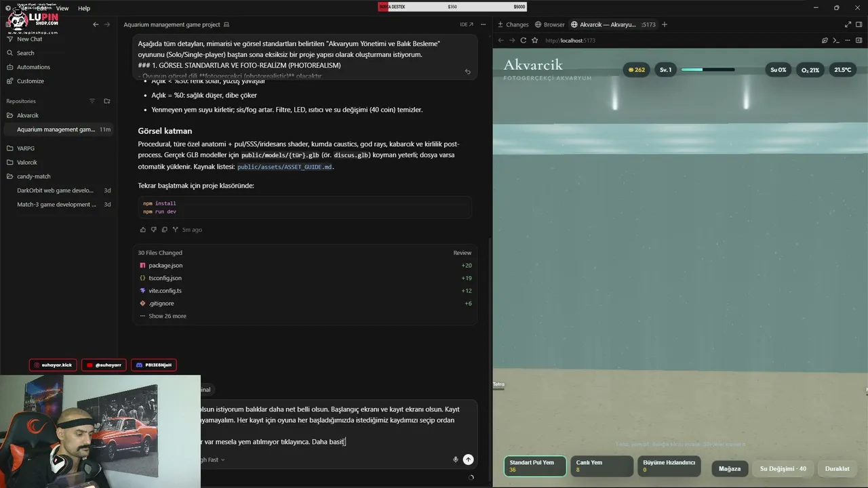Open the chat header more options menu
This screenshot has width=868, height=488.
pyautogui.click(x=484, y=24)
